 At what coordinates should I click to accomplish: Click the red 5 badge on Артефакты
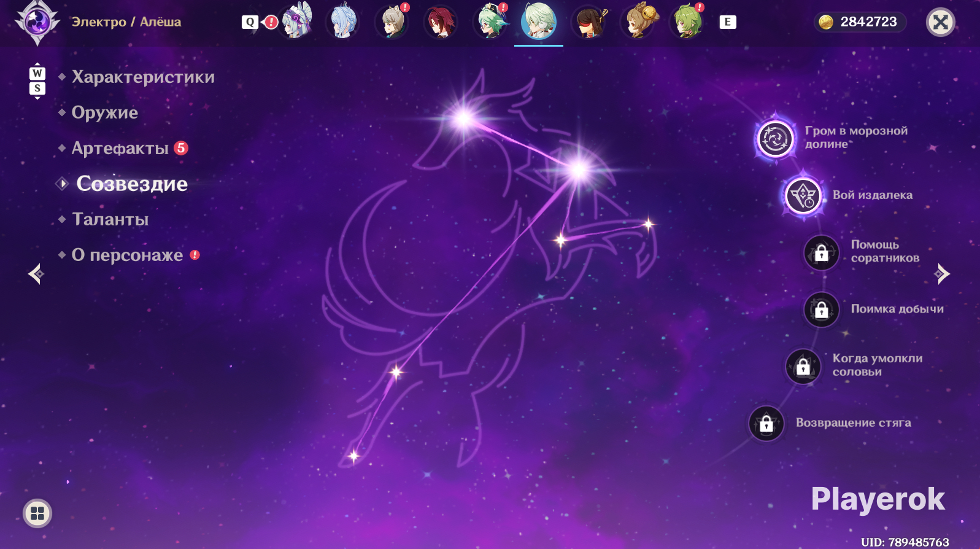point(181,148)
